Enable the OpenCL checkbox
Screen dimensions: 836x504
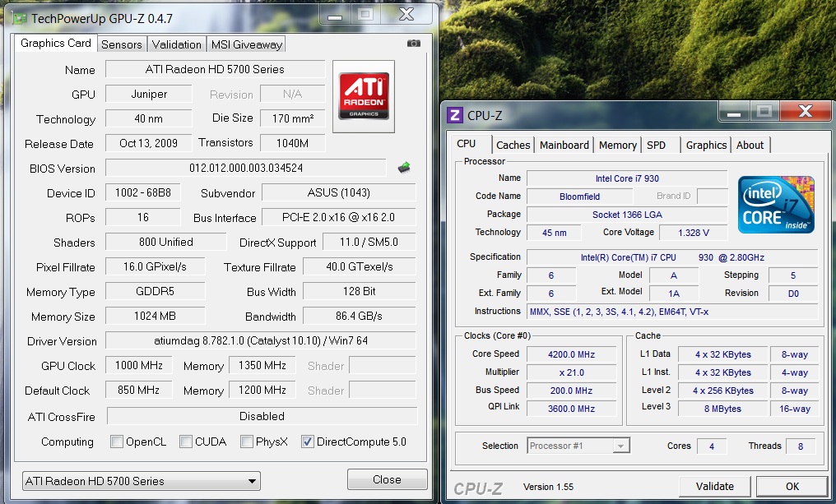(x=116, y=442)
